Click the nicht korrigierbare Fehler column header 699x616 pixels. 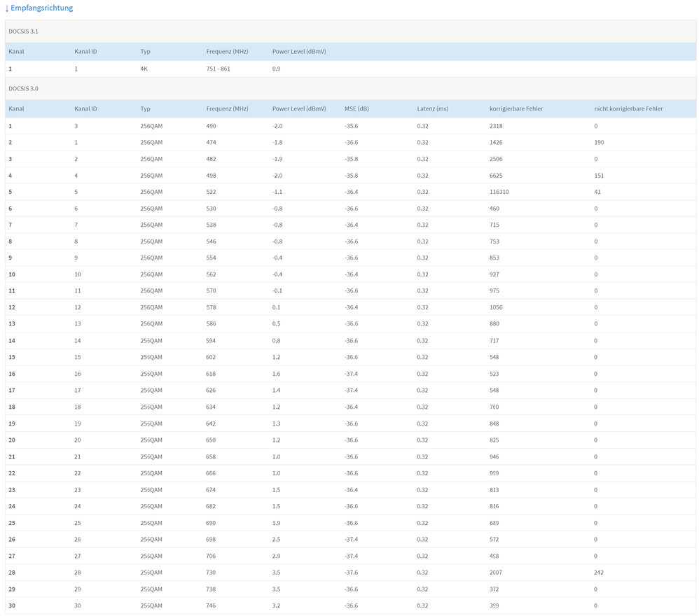pos(628,108)
